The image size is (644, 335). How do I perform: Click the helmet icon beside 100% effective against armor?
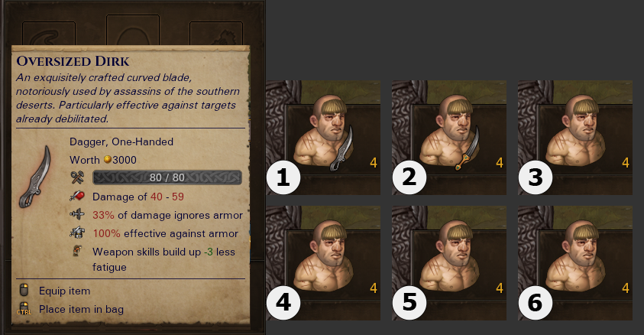point(77,233)
